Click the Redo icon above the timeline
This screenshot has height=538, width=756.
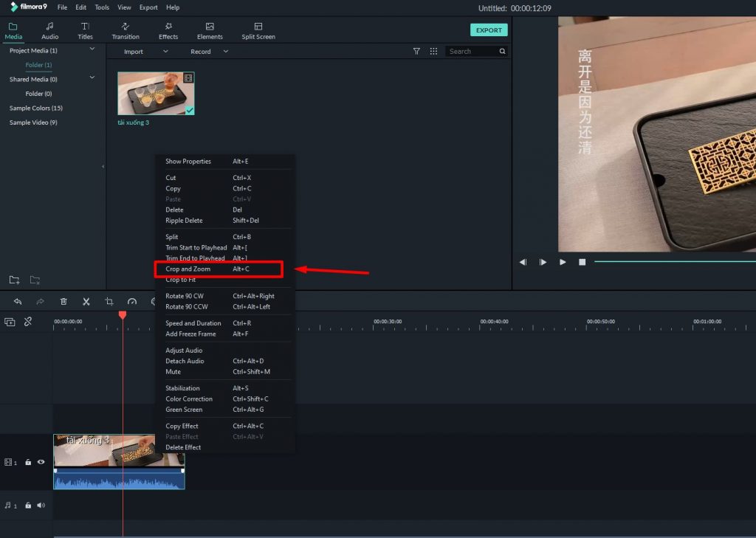41,301
